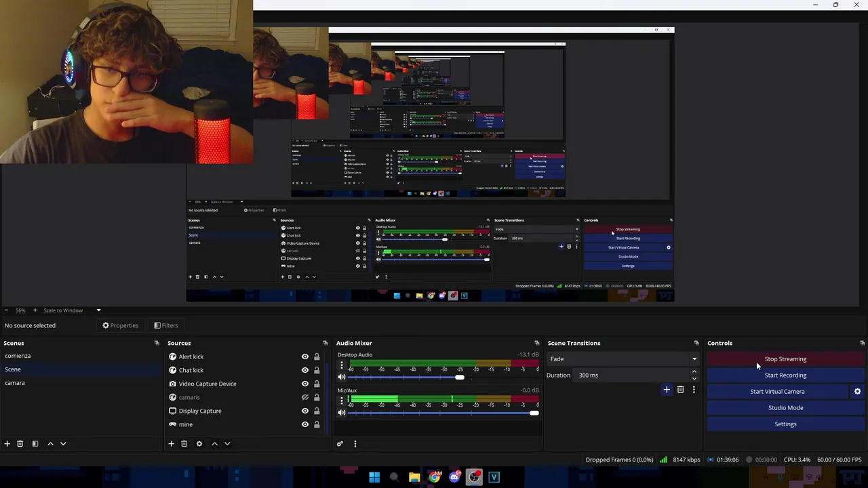Select the comienza scene
The width and height of the screenshot is (868, 488).
point(81,356)
